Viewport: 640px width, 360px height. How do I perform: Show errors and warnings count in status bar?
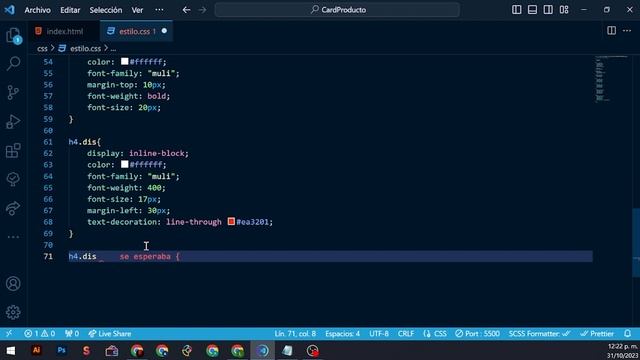coord(39,333)
